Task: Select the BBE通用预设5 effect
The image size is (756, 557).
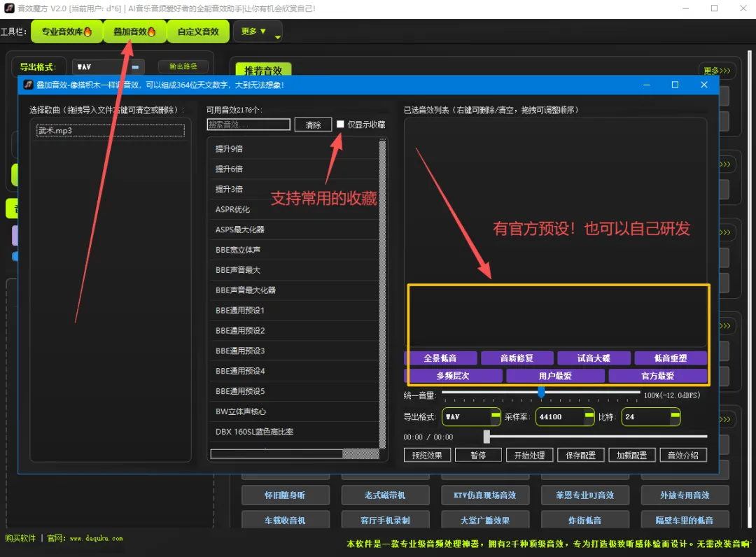Action: (x=294, y=392)
